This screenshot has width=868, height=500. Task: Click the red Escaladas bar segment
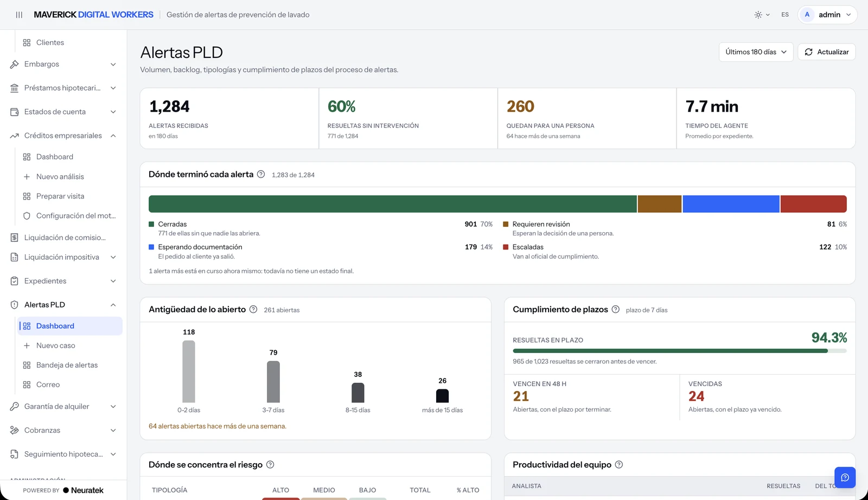(814, 204)
